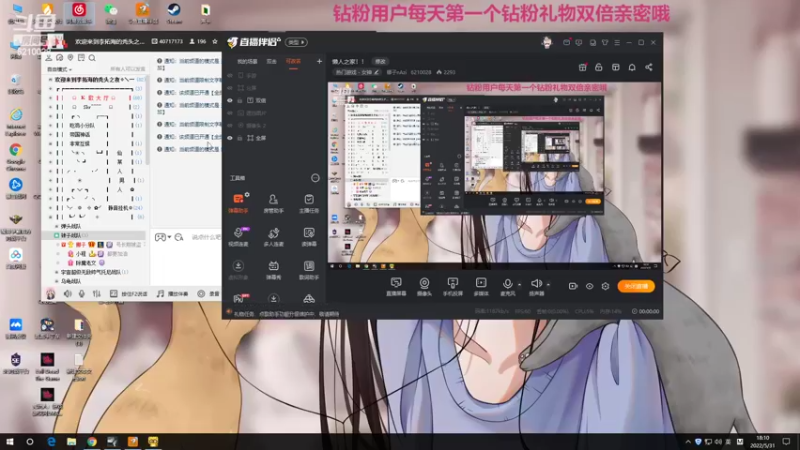Collapse the 狮子战队 channel
Image resolution: width=800 pixels, height=450 pixels.
click(57, 235)
